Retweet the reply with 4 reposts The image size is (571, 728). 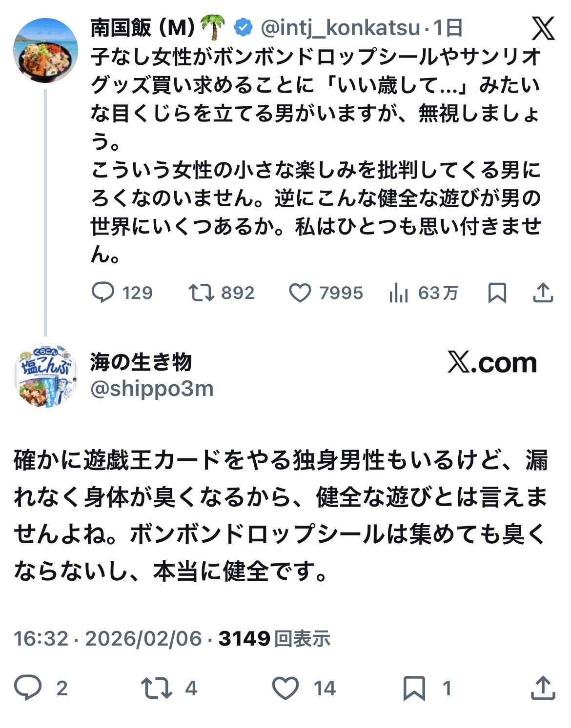click(156, 688)
